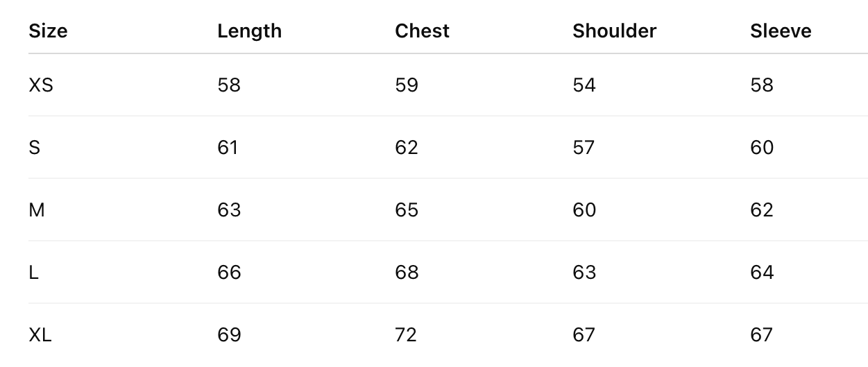Click the L chest value 68
This screenshot has width=868, height=367.
(x=407, y=273)
